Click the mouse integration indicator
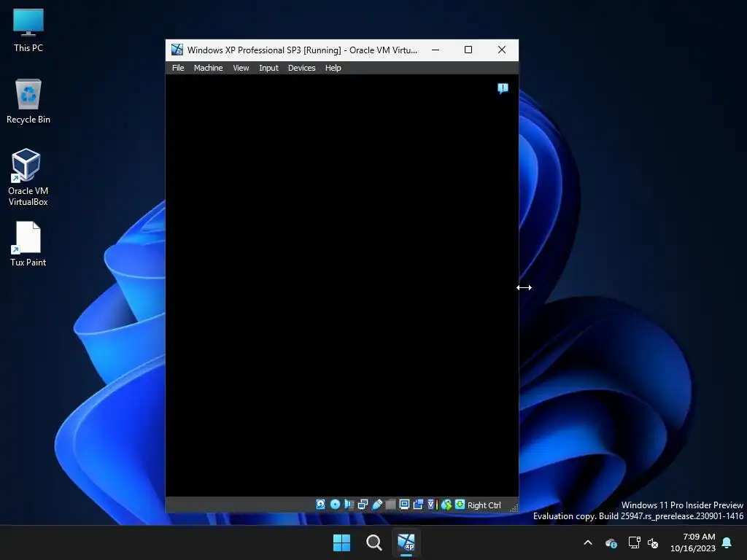 pyautogui.click(x=446, y=505)
